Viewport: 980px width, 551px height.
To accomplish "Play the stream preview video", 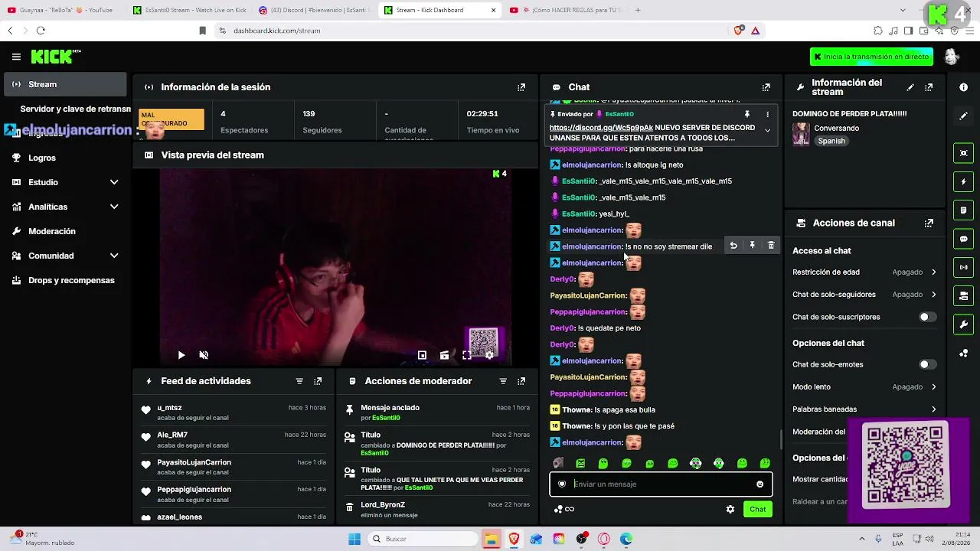I will coord(181,355).
